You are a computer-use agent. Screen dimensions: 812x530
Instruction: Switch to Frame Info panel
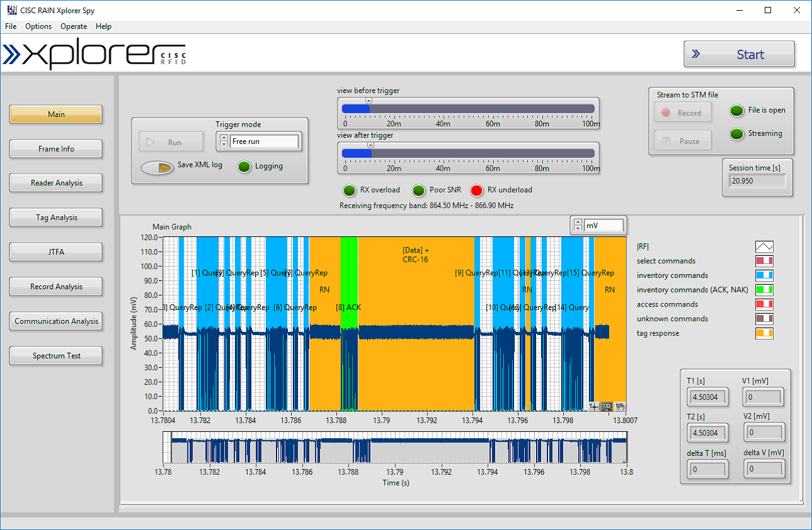(x=56, y=149)
